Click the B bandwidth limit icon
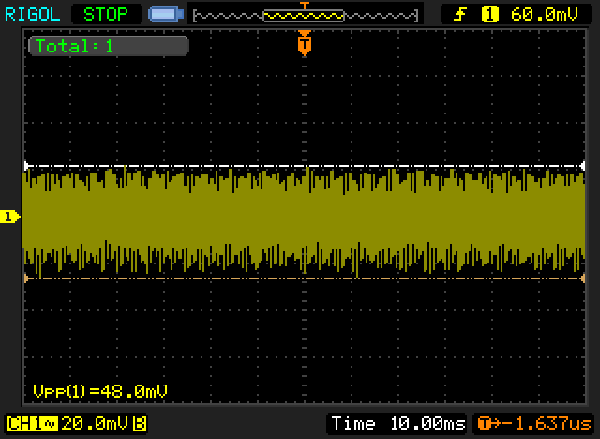This screenshot has height=439, width=600. pos(139,424)
